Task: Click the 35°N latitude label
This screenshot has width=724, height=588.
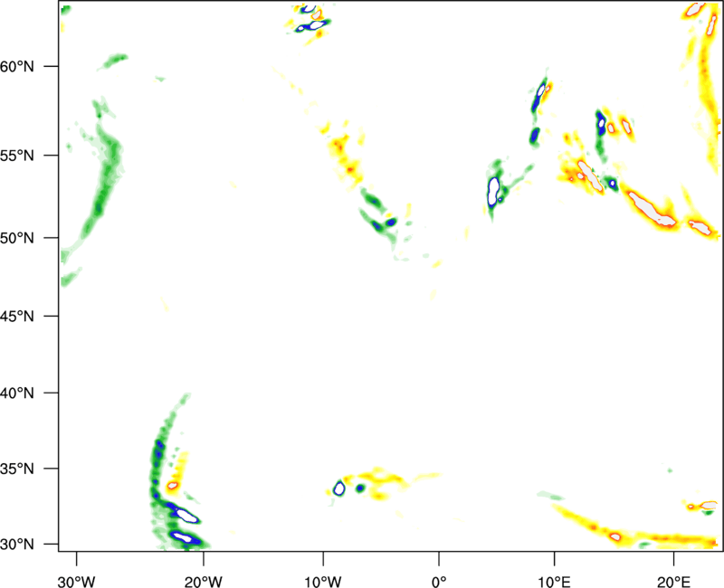Action: [x=17, y=469]
